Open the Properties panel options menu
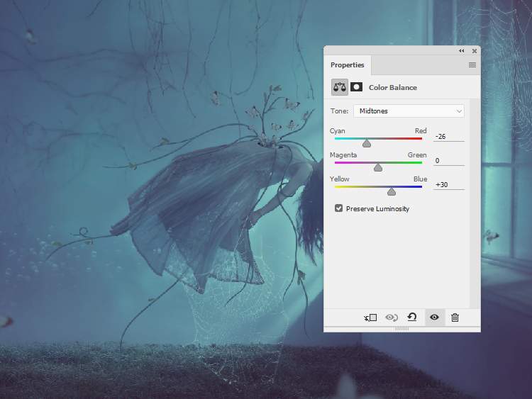Screen dimensions: 532x399 (472, 65)
